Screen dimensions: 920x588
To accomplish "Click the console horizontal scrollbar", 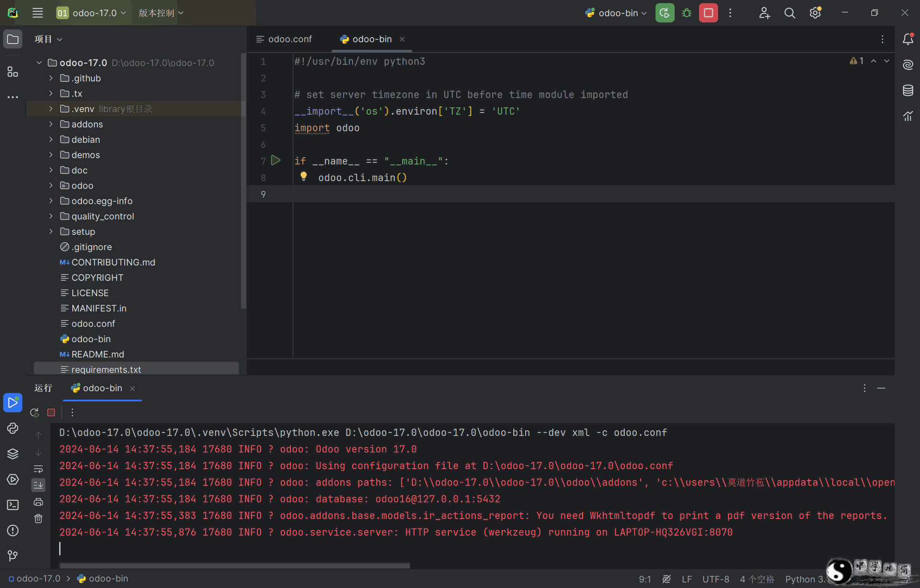I will point(234,565).
